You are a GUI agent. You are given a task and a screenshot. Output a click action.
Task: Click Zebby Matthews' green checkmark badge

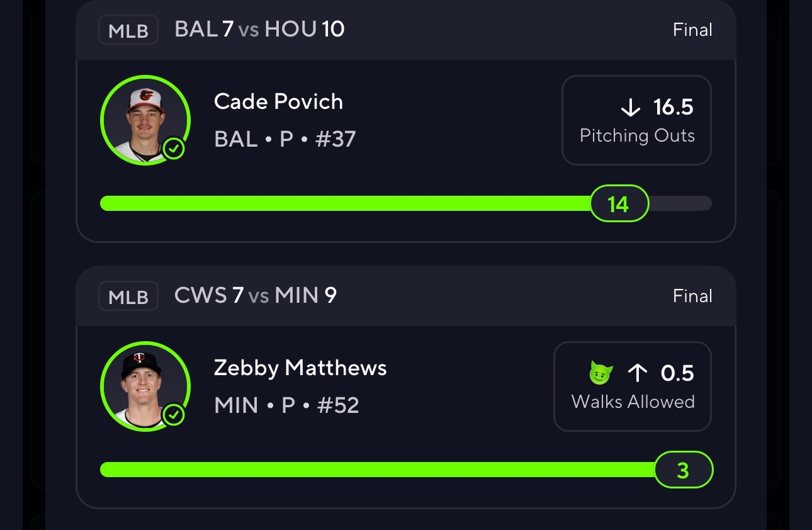click(174, 415)
